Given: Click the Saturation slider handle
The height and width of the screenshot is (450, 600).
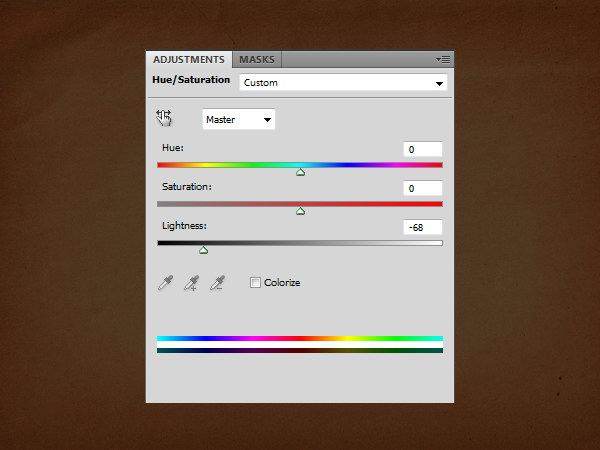Looking at the screenshot, I should (x=300, y=211).
